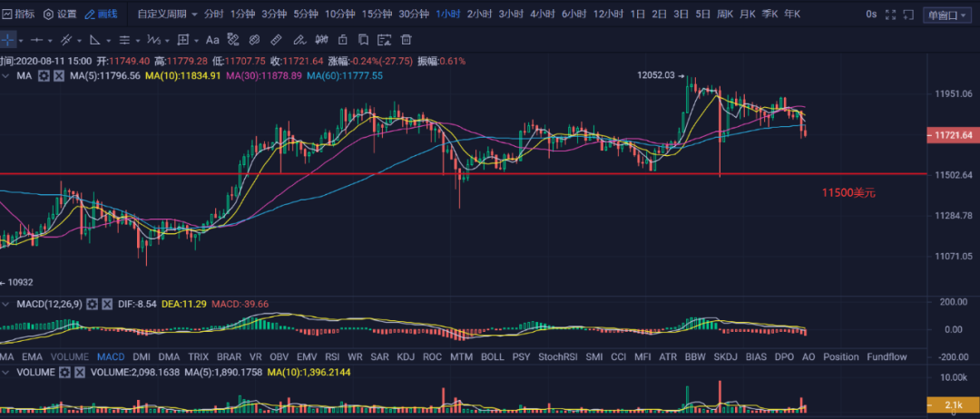
Task: Switch to the 15分钟 timeframe
Action: (x=377, y=14)
